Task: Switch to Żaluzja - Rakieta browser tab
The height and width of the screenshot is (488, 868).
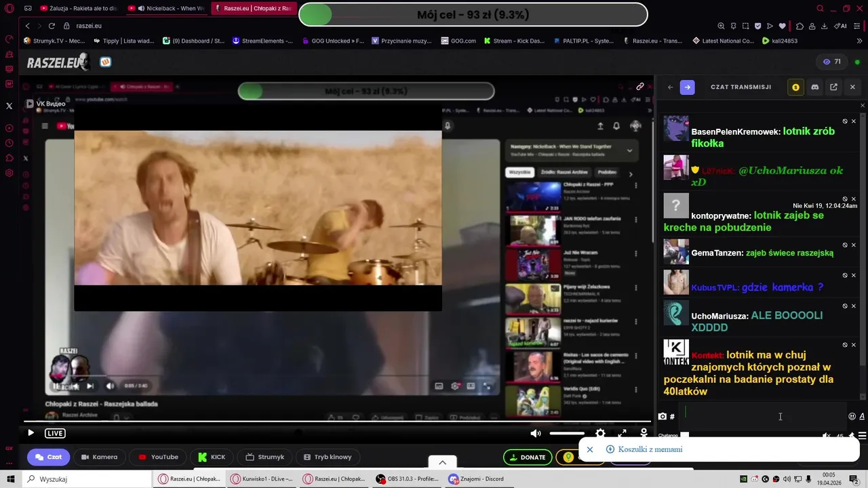Action: click(x=78, y=9)
